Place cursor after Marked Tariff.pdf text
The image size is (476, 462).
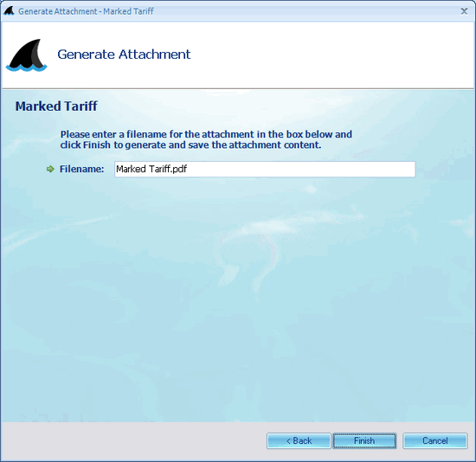(187, 169)
